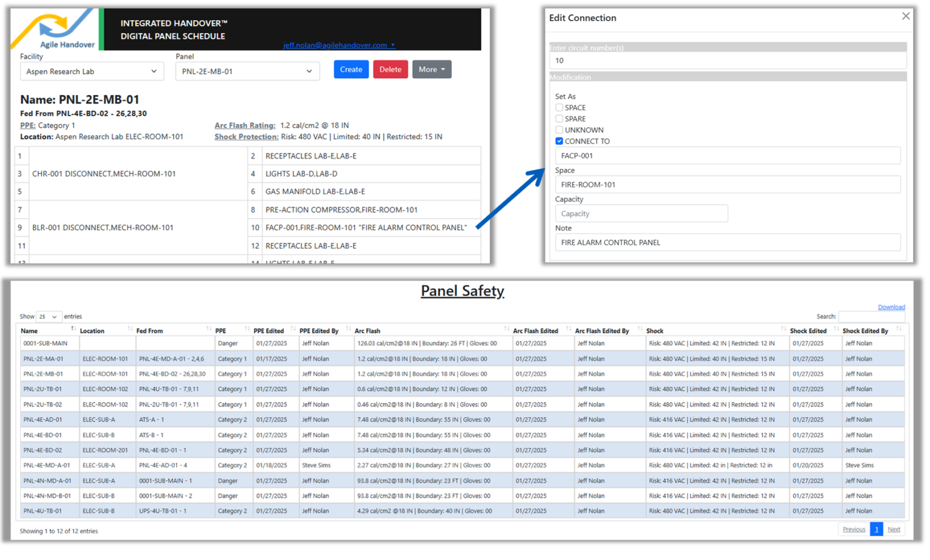Click the Download link
Viewport: 930px width, 560px height.
point(891,307)
